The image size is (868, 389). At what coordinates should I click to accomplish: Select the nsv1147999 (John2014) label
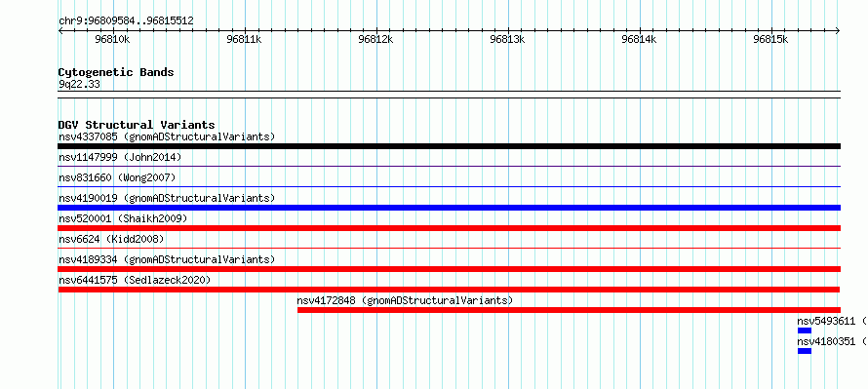[120, 157]
